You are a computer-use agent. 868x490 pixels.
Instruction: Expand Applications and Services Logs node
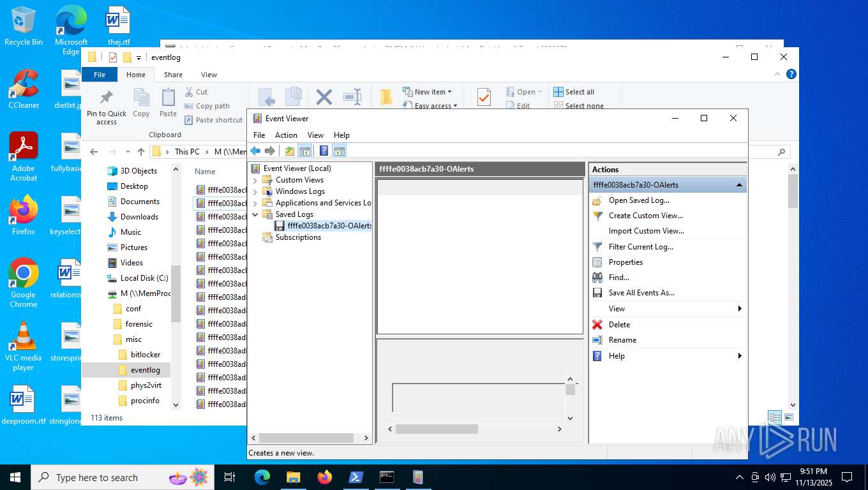(x=255, y=203)
